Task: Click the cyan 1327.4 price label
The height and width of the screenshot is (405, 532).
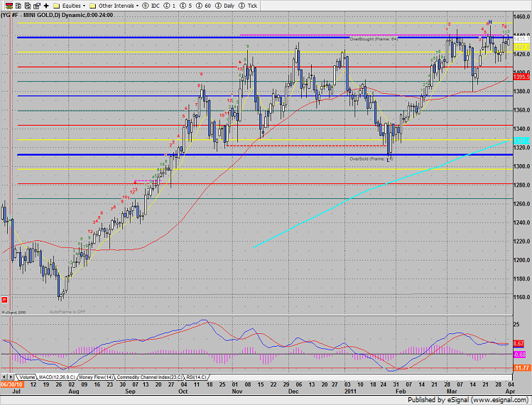Action: (522, 140)
